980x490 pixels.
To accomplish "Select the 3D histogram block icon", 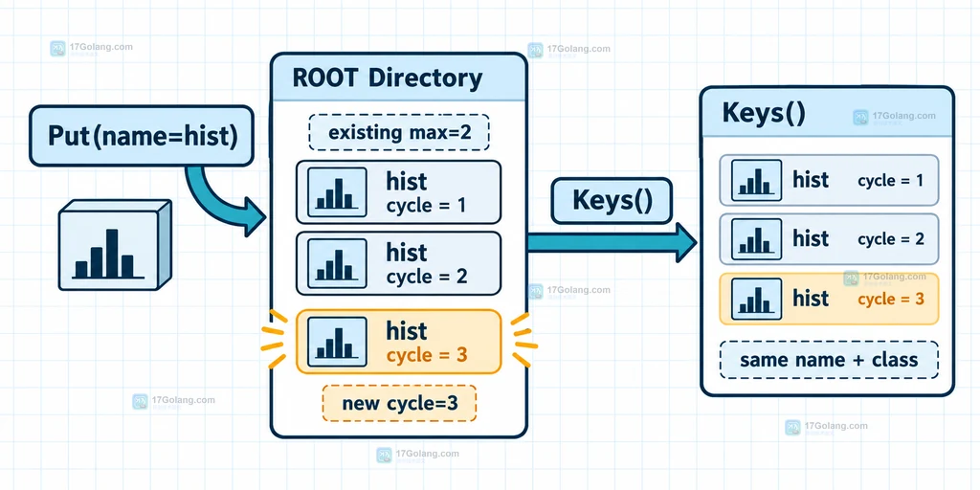I will click(x=115, y=245).
